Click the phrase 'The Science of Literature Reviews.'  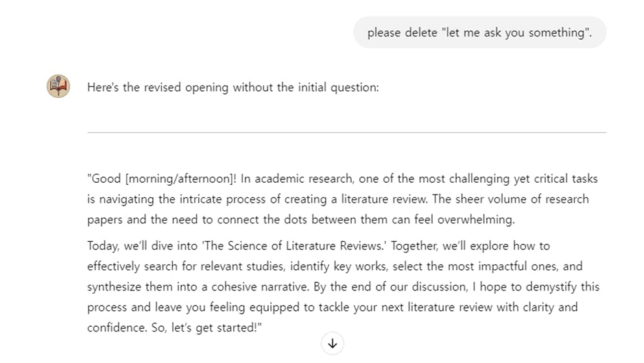(265, 245)
